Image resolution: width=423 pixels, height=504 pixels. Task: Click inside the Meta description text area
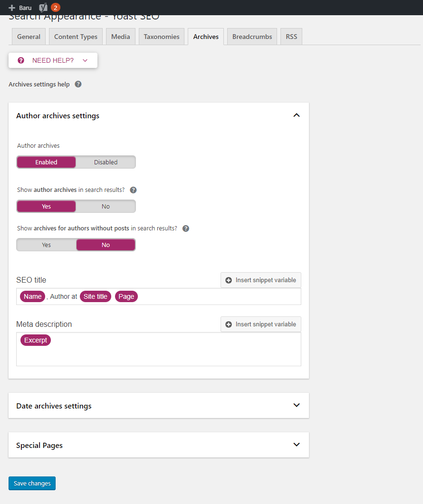[x=159, y=349]
